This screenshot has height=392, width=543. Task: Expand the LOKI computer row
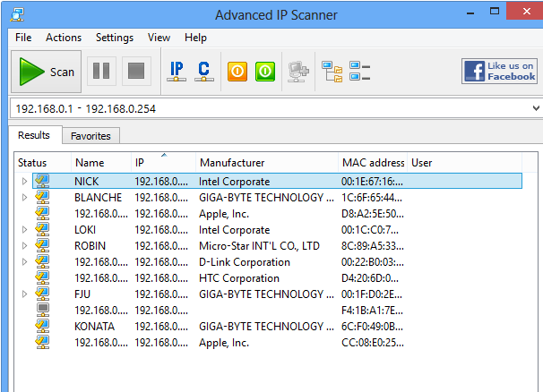[24, 230]
